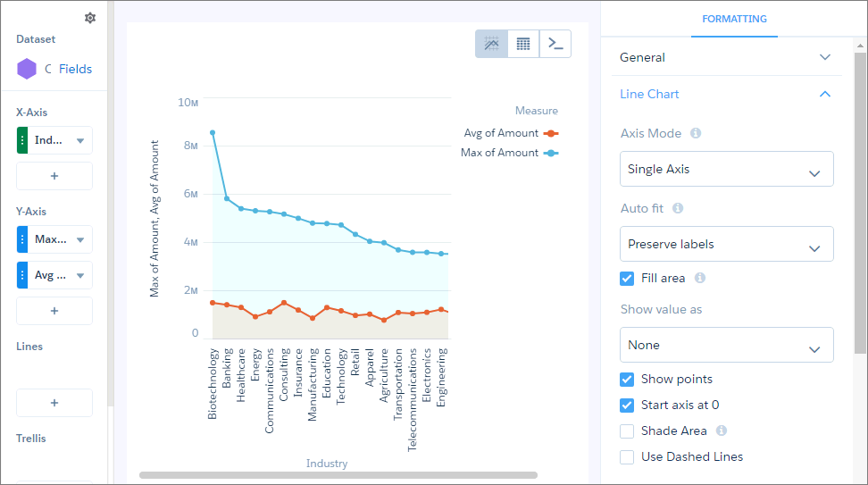868x485 pixels.
Task: Switch to table mode icon
Action: click(523, 44)
